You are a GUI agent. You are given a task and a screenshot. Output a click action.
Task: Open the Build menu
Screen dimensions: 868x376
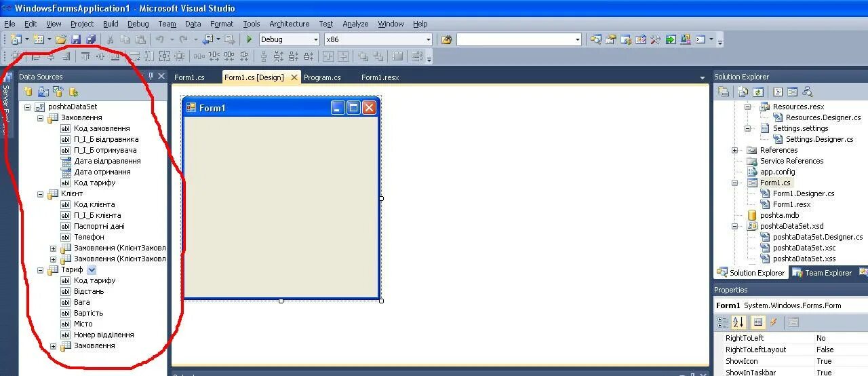pos(111,24)
